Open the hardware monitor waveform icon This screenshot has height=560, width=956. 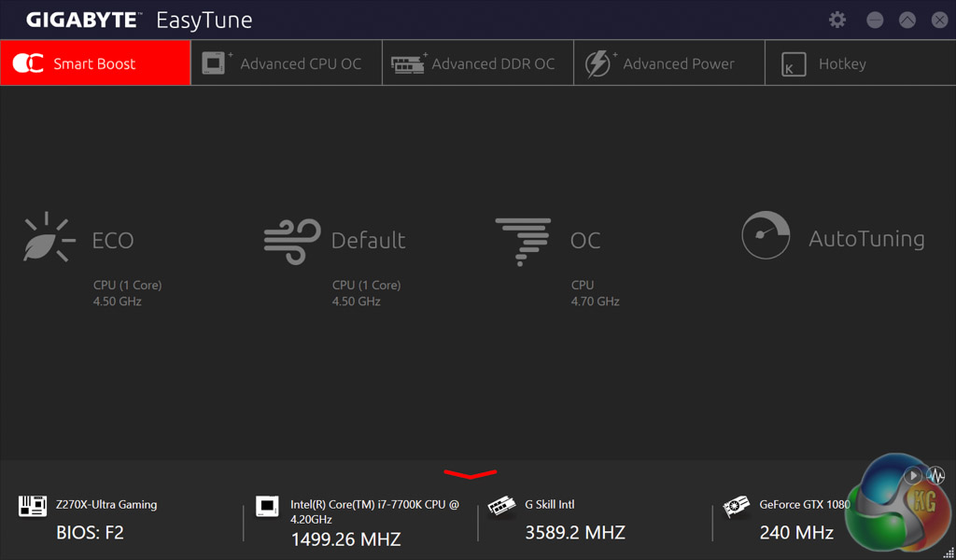pos(935,476)
